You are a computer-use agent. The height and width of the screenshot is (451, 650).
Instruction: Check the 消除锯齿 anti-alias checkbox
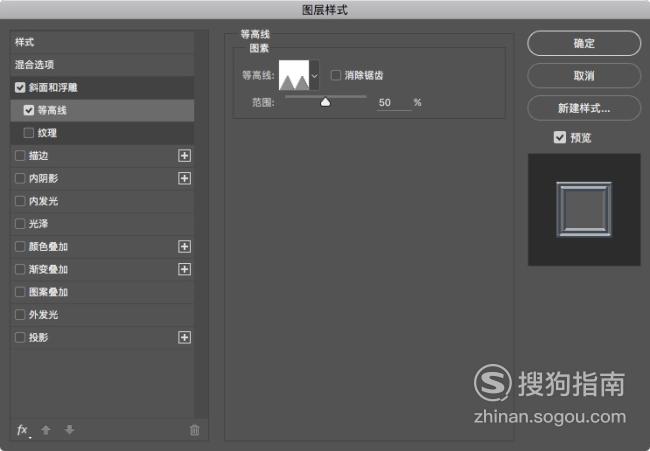tap(336, 75)
